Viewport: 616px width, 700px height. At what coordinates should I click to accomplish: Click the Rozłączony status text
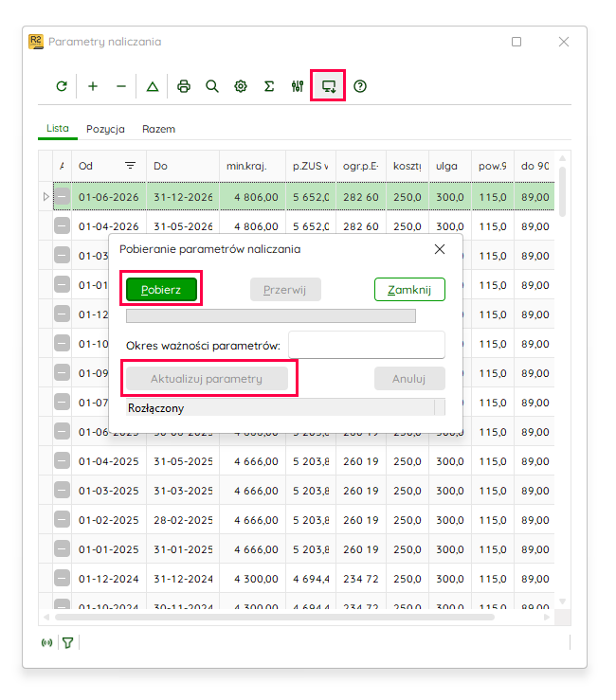pos(156,408)
